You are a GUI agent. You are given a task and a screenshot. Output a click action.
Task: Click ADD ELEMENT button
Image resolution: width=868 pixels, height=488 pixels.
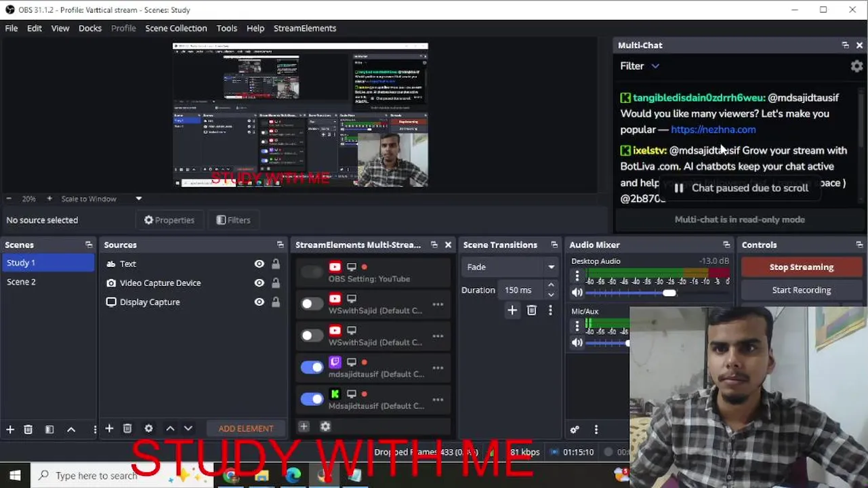click(x=246, y=428)
